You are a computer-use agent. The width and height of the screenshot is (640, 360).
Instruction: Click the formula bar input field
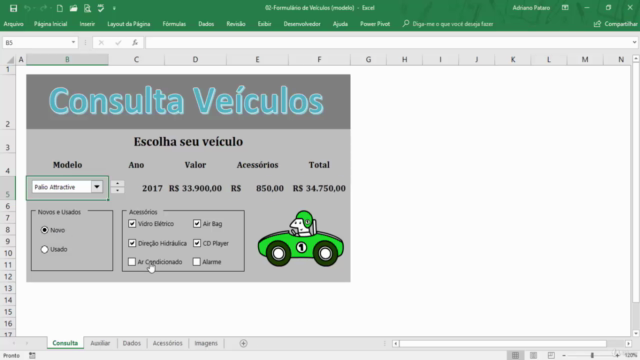(x=388, y=42)
